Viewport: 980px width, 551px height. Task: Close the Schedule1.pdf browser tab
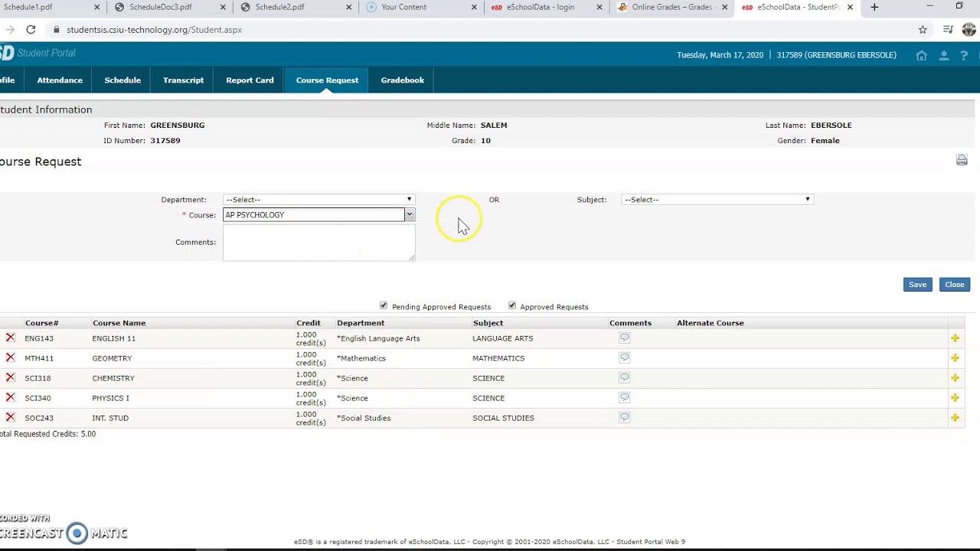point(97,7)
